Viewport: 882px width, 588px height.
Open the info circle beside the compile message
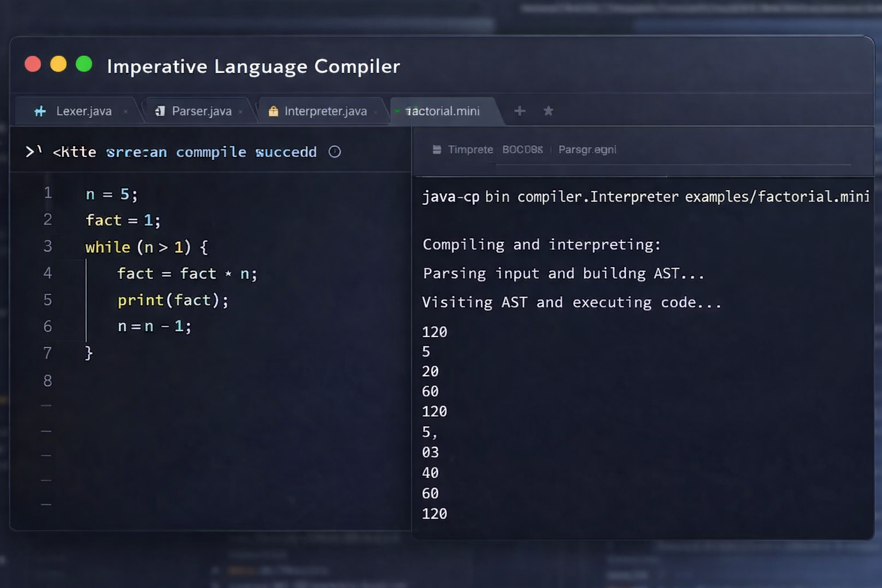point(335,152)
